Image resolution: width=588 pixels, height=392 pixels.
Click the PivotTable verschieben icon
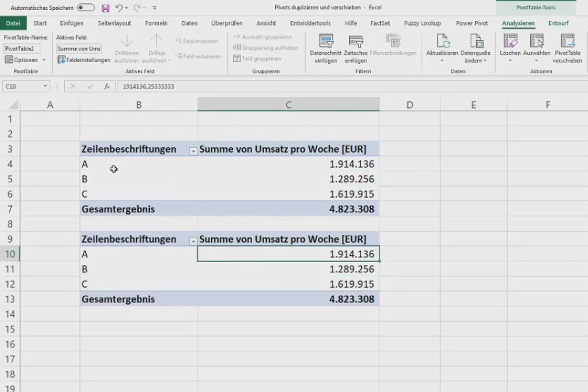(567, 41)
